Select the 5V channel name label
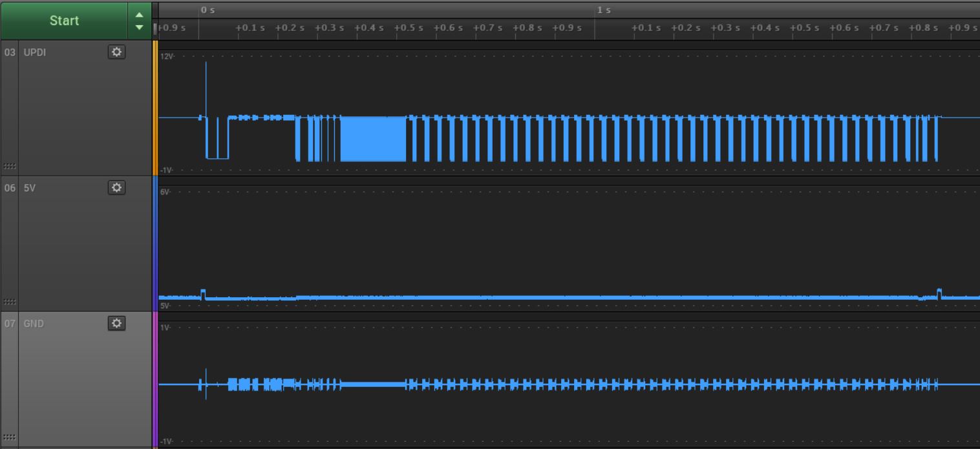This screenshot has height=449, width=980. (x=28, y=188)
